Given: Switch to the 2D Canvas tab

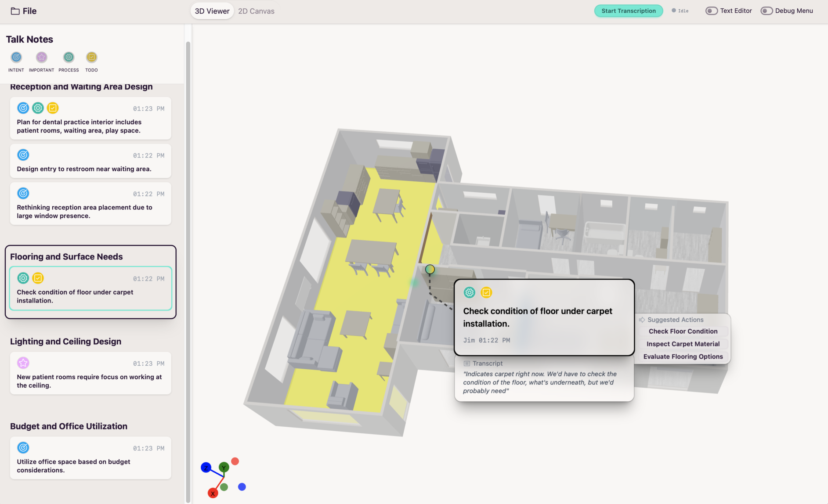Looking at the screenshot, I should pos(256,11).
